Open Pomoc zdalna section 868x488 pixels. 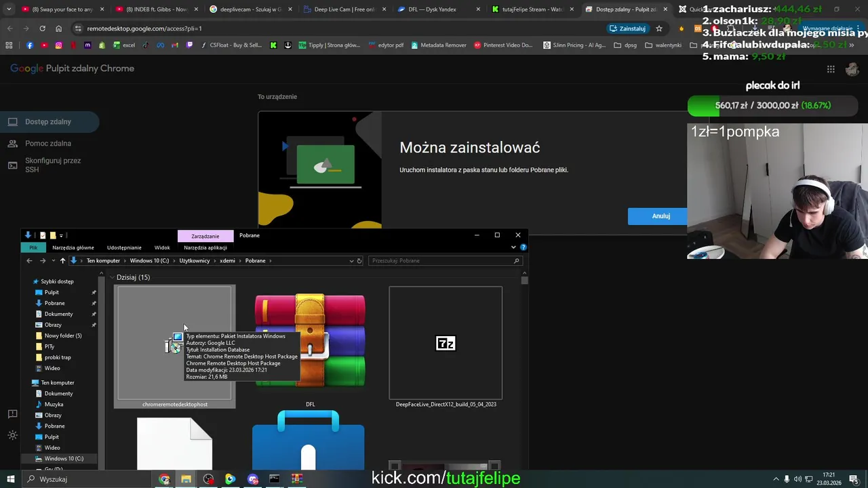(49, 144)
